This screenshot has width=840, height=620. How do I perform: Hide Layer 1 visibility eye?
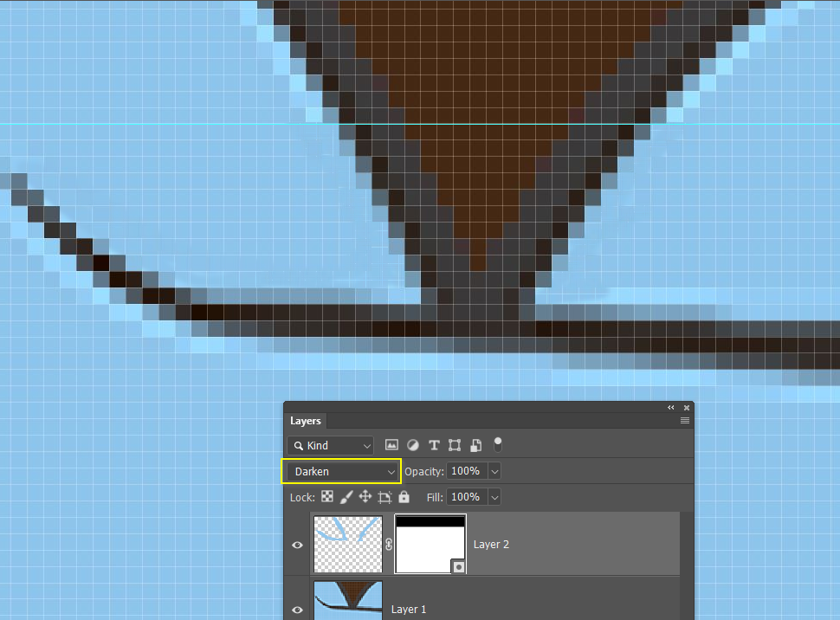pyautogui.click(x=297, y=610)
